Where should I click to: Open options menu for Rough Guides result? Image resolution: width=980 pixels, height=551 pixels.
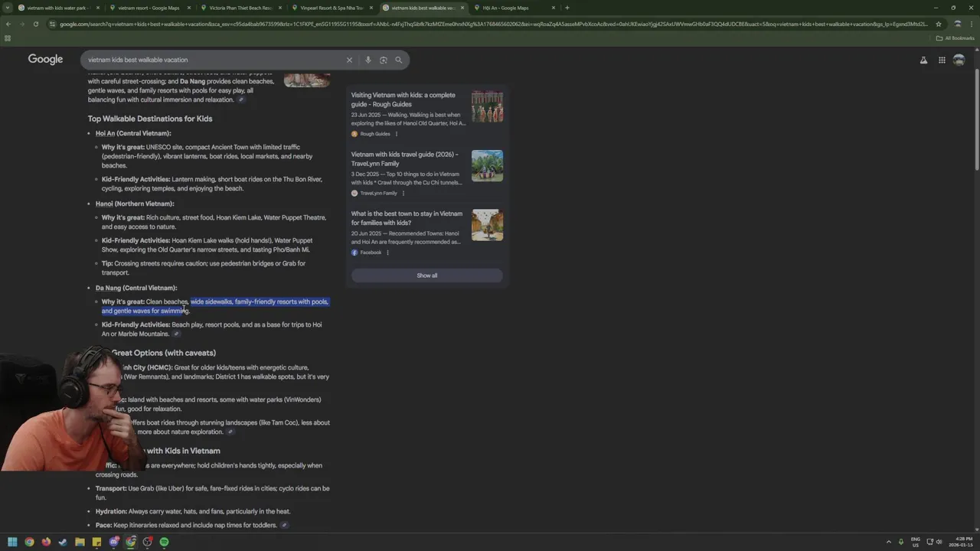pos(396,134)
